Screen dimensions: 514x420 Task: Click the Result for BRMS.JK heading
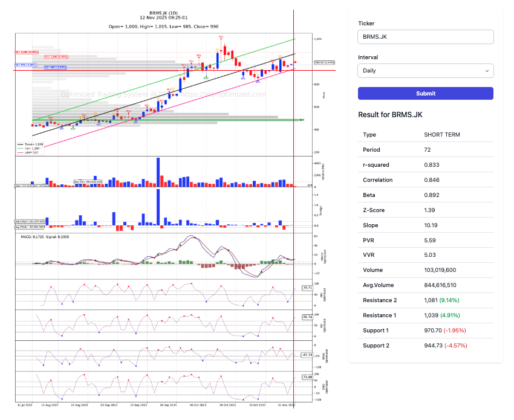click(392, 115)
